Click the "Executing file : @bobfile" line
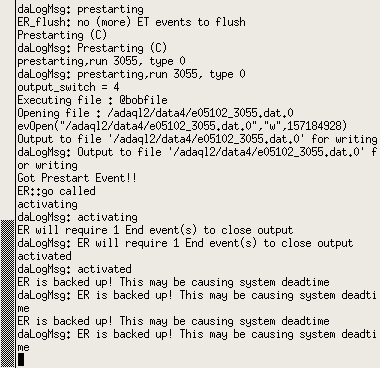The height and width of the screenshot is (368, 380). (x=92, y=100)
